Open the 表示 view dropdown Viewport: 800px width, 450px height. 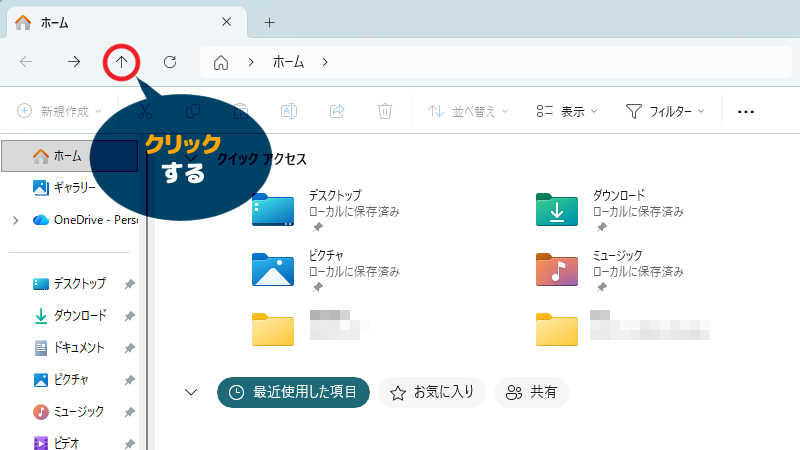(567, 111)
